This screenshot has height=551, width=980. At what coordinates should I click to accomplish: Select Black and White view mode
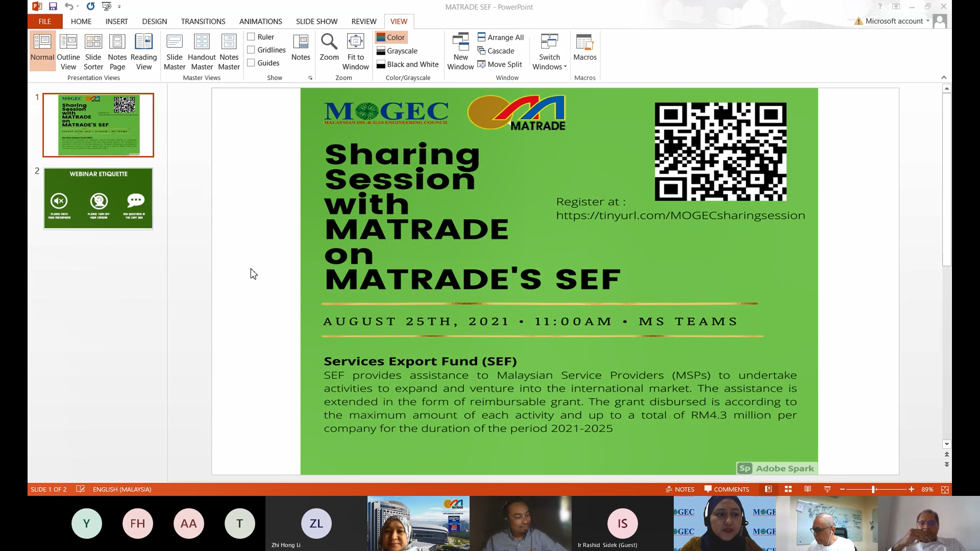point(408,64)
